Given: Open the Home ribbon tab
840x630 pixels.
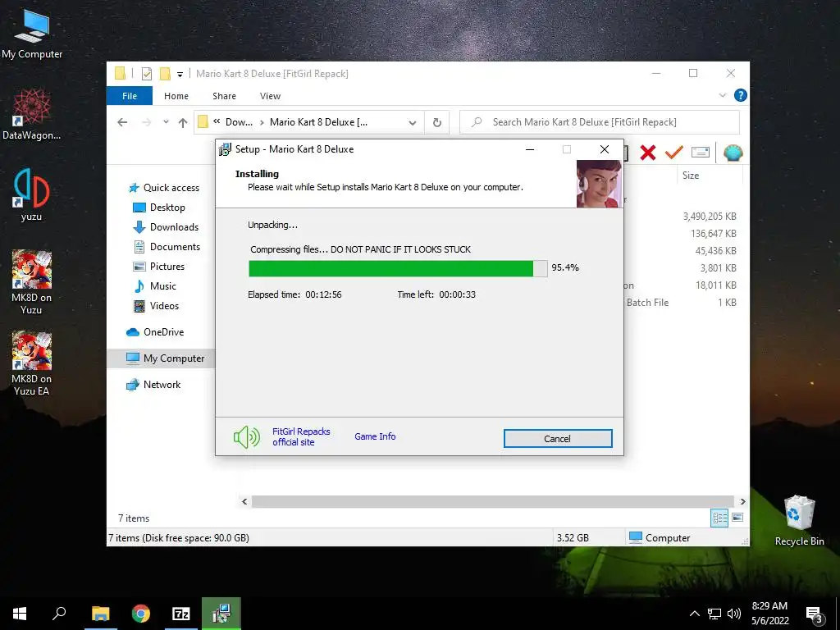Looking at the screenshot, I should [176, 96].
